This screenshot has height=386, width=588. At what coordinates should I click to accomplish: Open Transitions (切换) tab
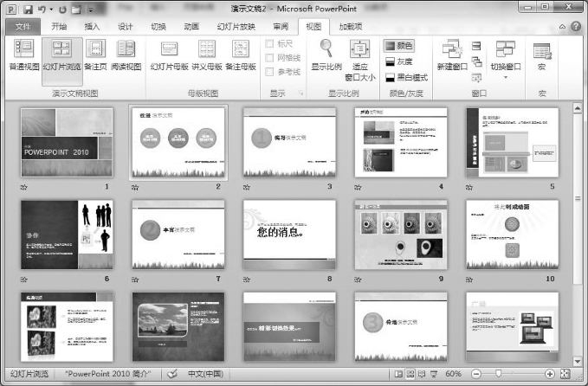coord(158,26)
